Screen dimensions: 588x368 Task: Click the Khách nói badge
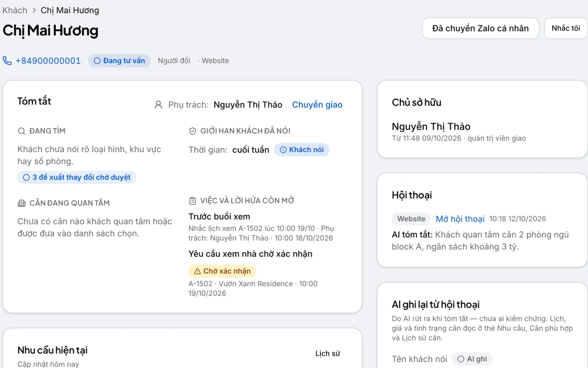302,150
